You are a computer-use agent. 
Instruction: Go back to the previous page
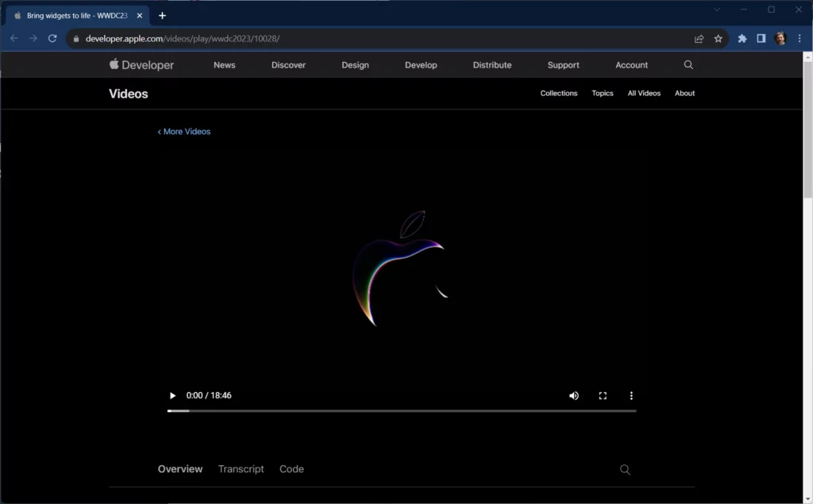coord(14,38)
